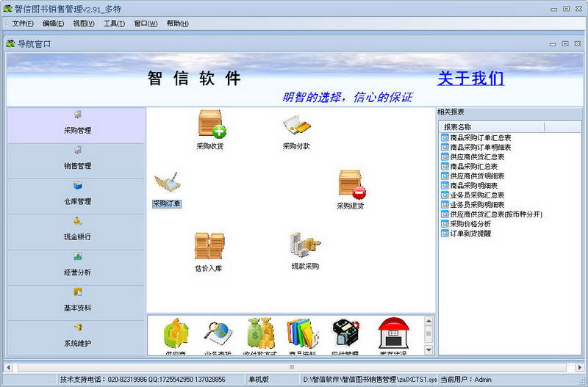Click the left arrow of horizontal scrollbar
This screenshot has height=387, width=588.
pyautogui.click(x=9, y=367)
